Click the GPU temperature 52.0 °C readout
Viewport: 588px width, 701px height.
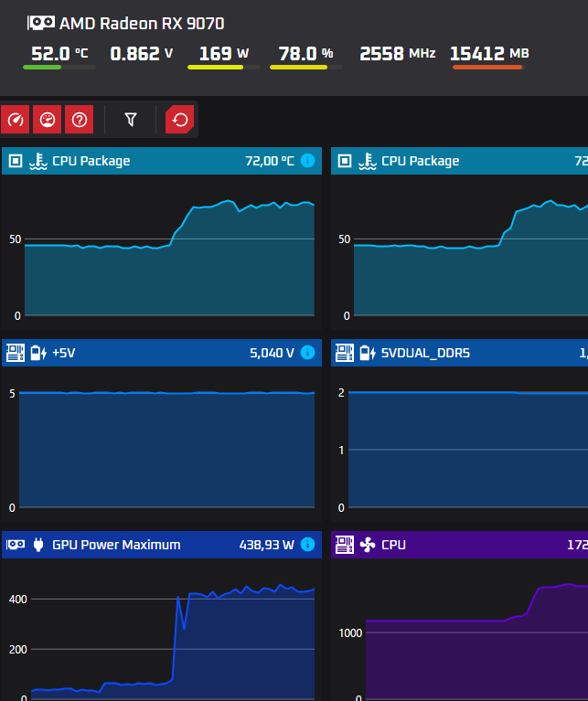click(59, 54)
